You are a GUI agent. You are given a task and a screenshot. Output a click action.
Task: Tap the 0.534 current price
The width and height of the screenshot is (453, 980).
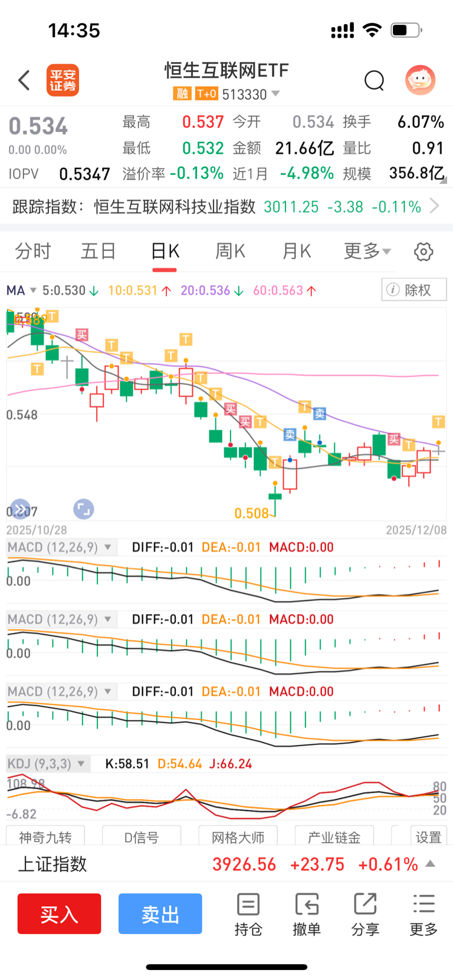click(x=38, y=126)
